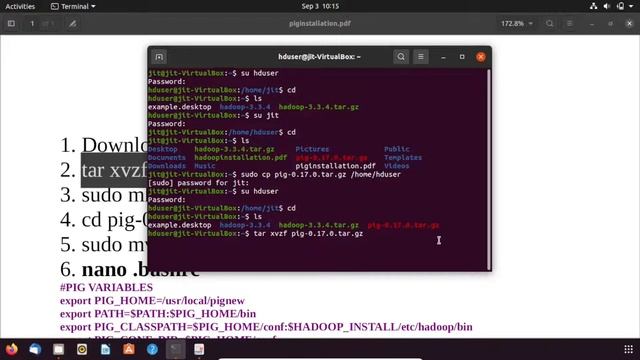Click the terminal title 'hduser@jit-VirtualBox'
The height and width of the screenshot is (360, 640).
coord(319,57)
